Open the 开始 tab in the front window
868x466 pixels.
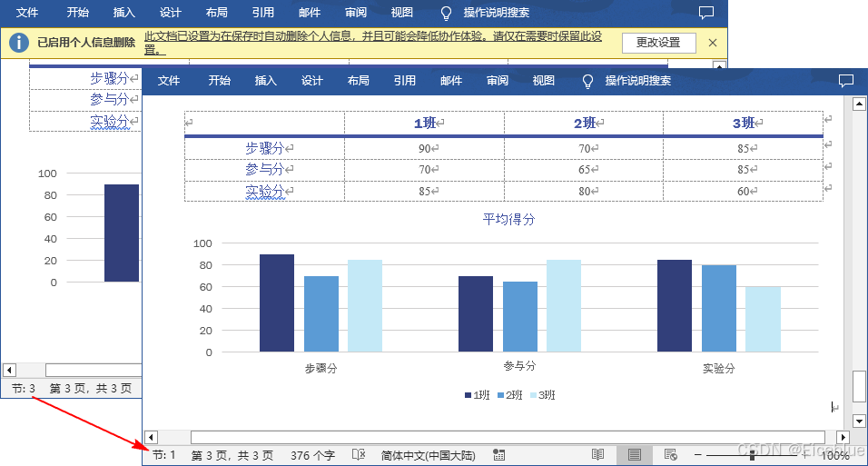219,80
